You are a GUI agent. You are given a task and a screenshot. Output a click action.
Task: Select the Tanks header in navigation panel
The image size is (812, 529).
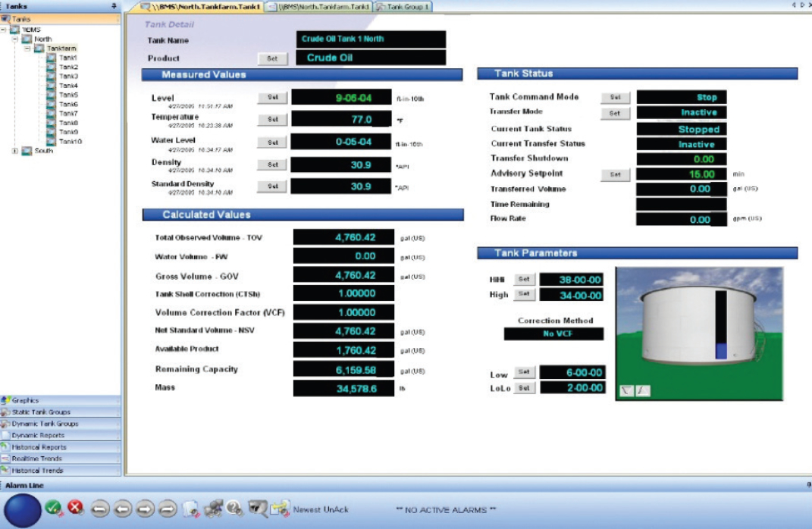[60, 19]
